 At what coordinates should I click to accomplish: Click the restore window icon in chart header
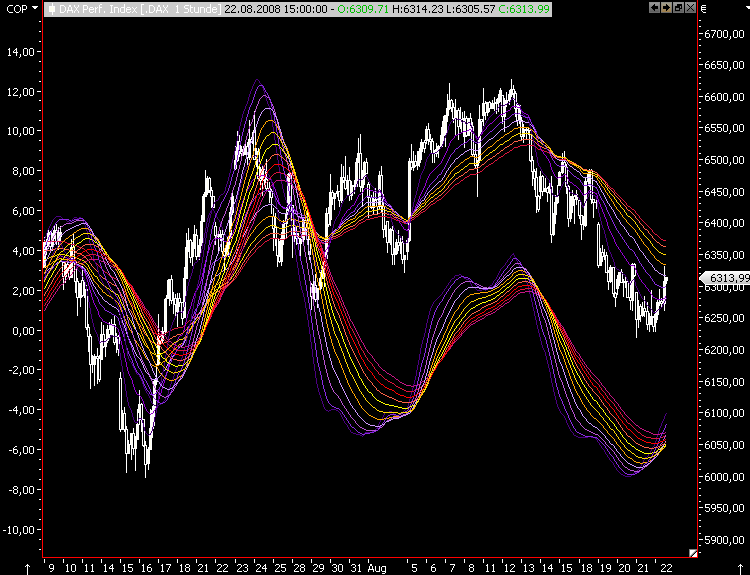coord(677,7)
